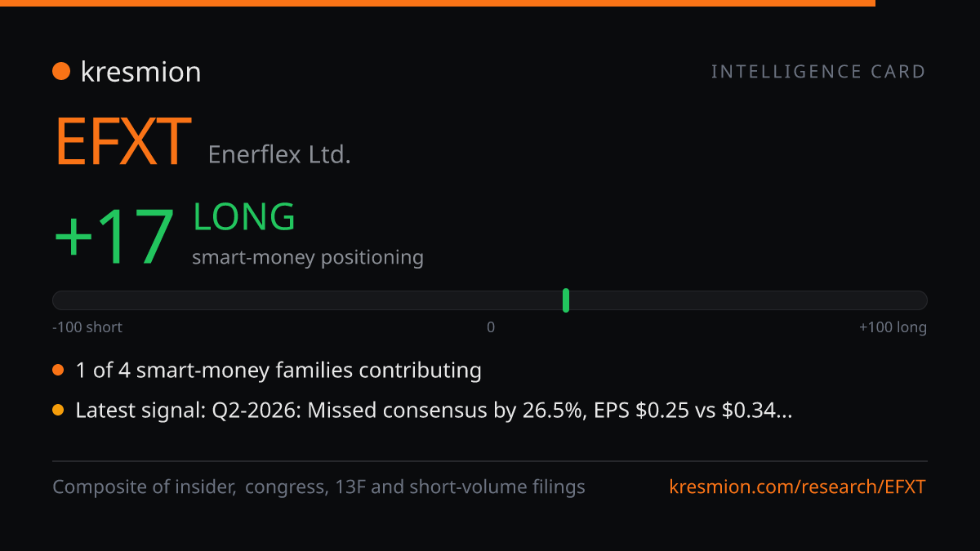This screenshot has height=551, width=980.
Task: Click the orange kresmion logo dot
Action: point(60,72)
